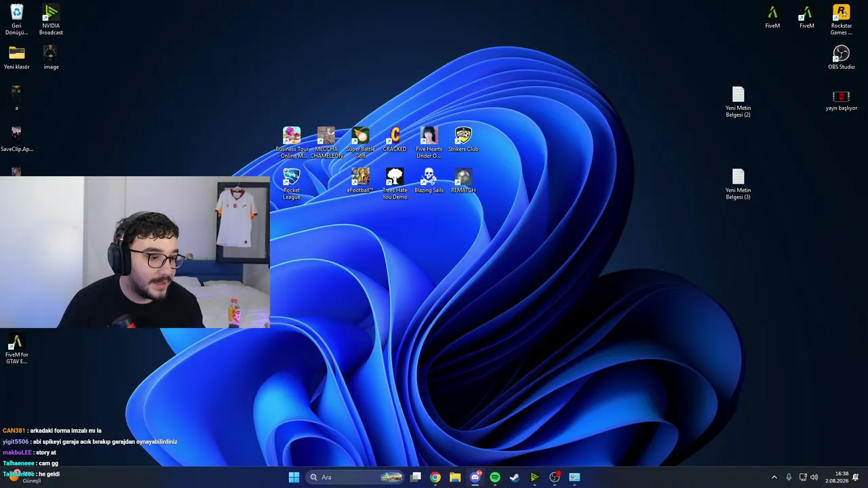Launch the OBS Studio desktop shortcut
Screen dimensions: 868x488
(841, 58)
